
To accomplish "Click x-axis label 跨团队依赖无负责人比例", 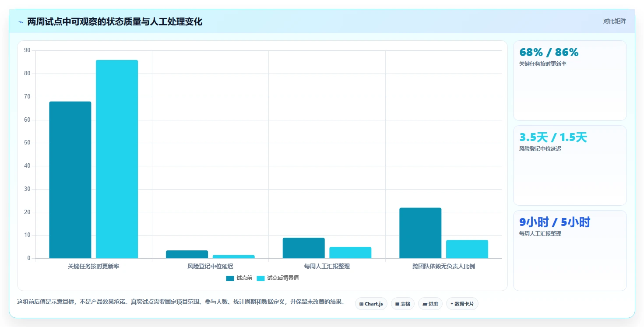I will pos(444,266).
